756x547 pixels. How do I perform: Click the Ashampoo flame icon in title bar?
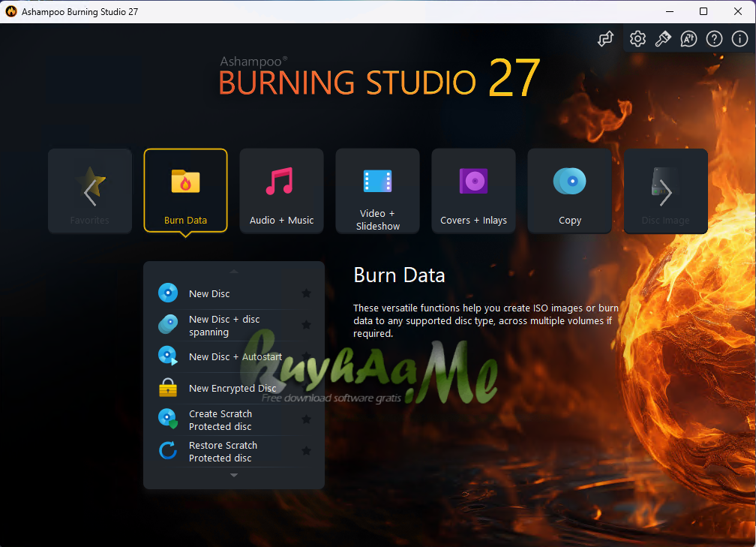[x=11, y=11]
